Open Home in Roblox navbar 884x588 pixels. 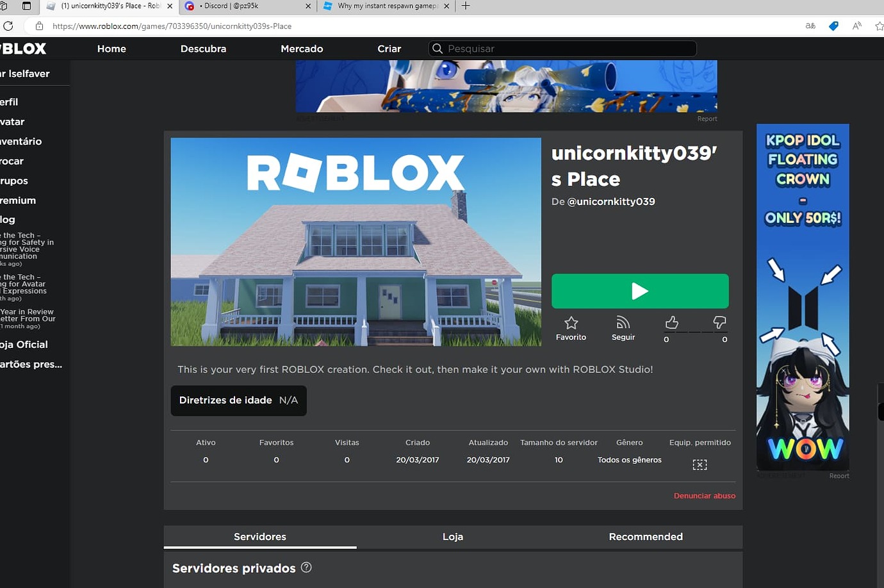(111, 49)
